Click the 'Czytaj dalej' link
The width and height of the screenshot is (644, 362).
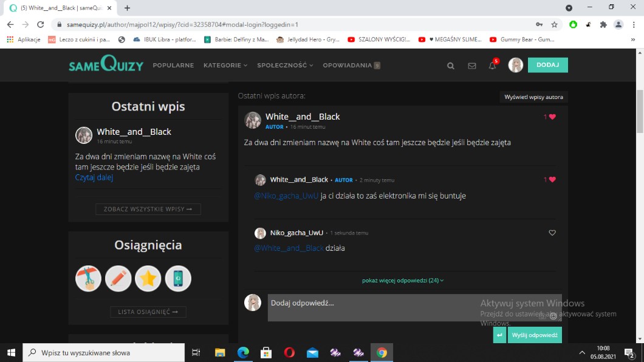coord(94,177)
